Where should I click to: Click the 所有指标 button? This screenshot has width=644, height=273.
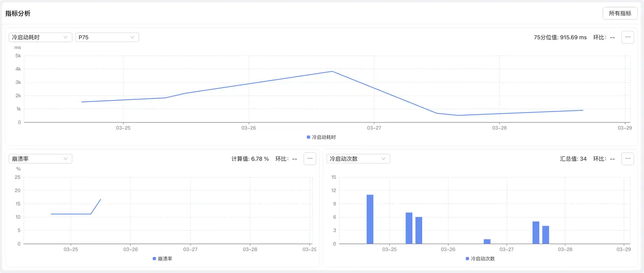click(x=620, y=13)
